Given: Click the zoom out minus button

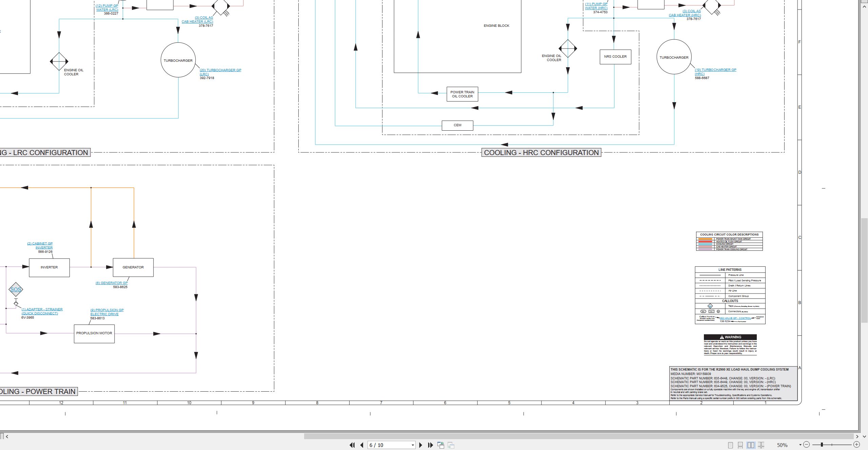Looking at the screenshot, I should pyautogui.click(x=807, y=445).
